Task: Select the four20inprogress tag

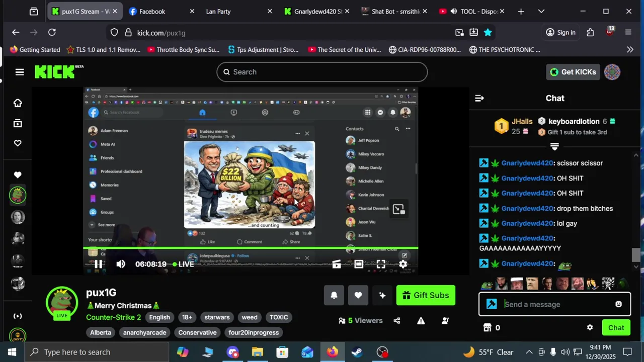Action: pos(254,332)
